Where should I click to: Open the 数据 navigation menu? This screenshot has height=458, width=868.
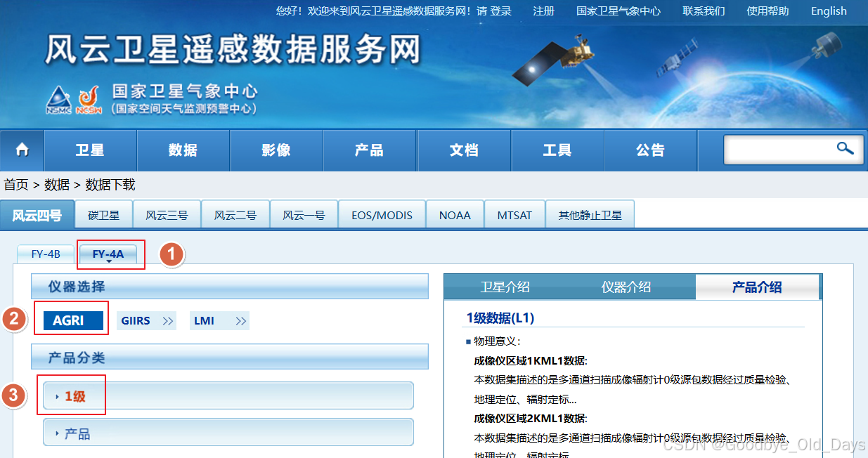coord(183,150)
